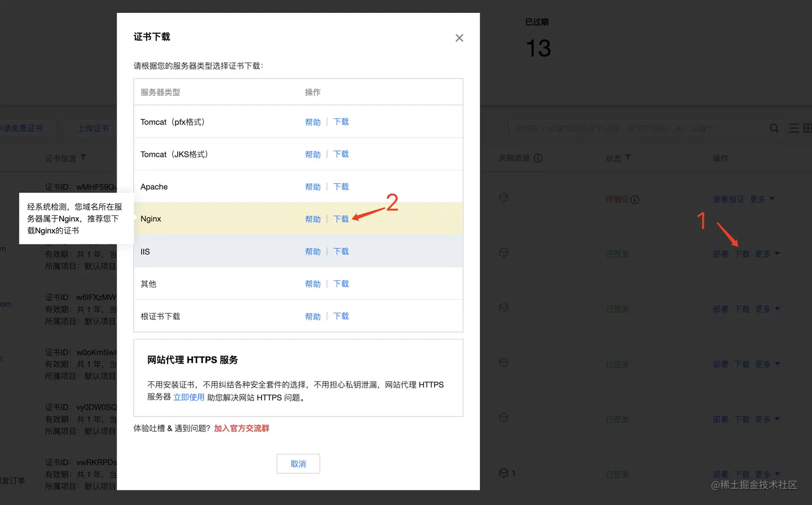Screen dimensions: 812x505
Task: Click the associated-resource icon in the w0oKmSwk row
Action: point(504,363)
